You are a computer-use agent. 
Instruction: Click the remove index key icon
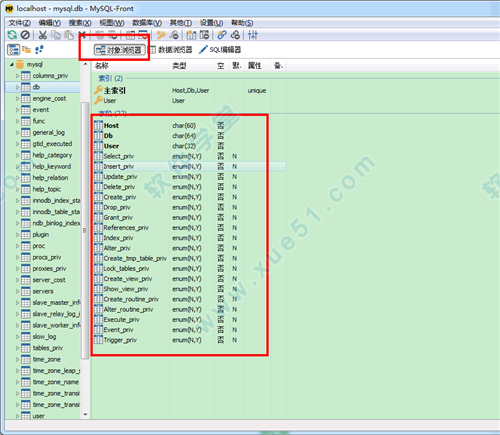[174, 35]
